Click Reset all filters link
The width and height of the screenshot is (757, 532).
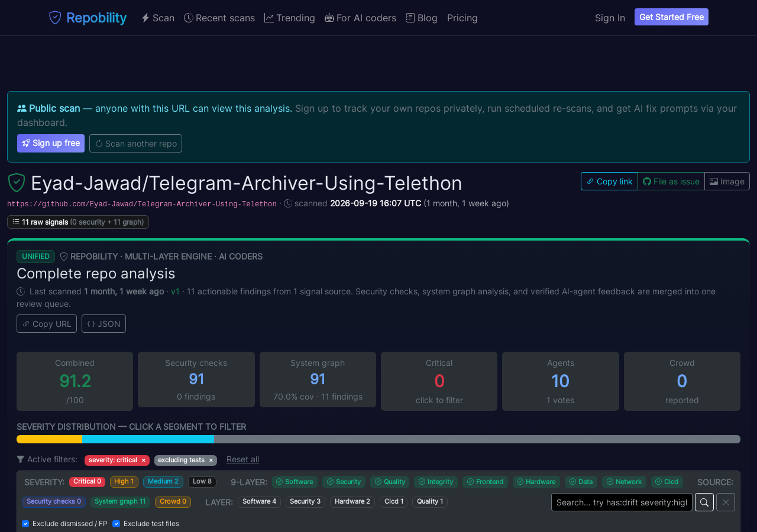pyautogui.click(x=242, y=460)
